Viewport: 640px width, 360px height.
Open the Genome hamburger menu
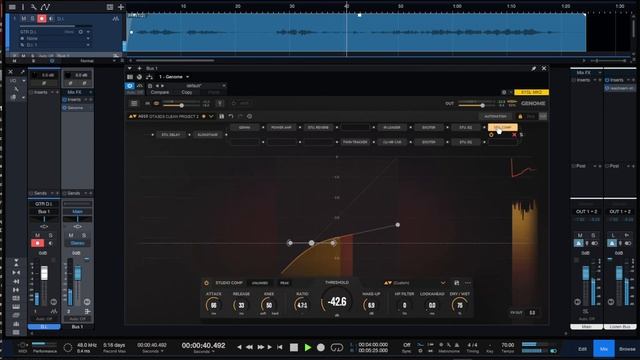click(x=134, y=103)
